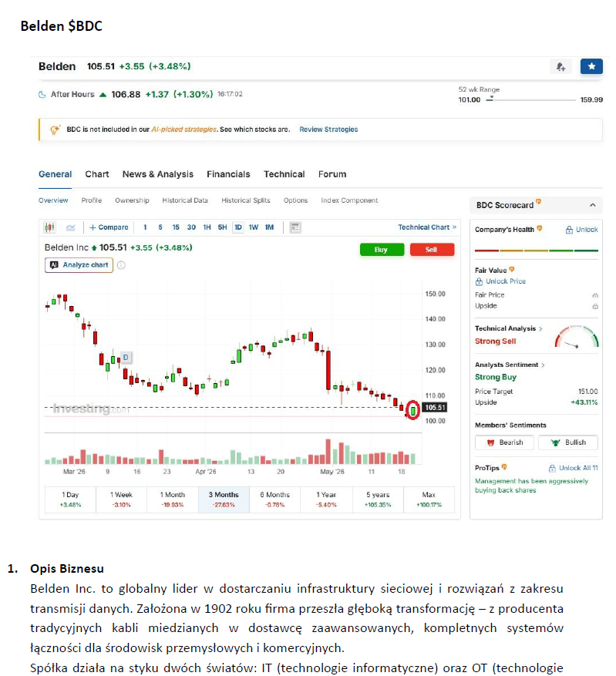Click the Analyze chart button
This screenshot has height=676, width=616.
click(x=79, y=264)
